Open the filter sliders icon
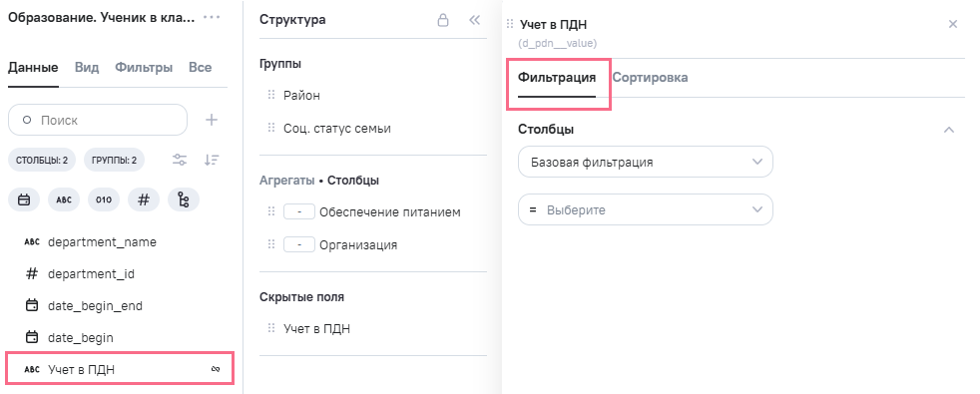 180,160
